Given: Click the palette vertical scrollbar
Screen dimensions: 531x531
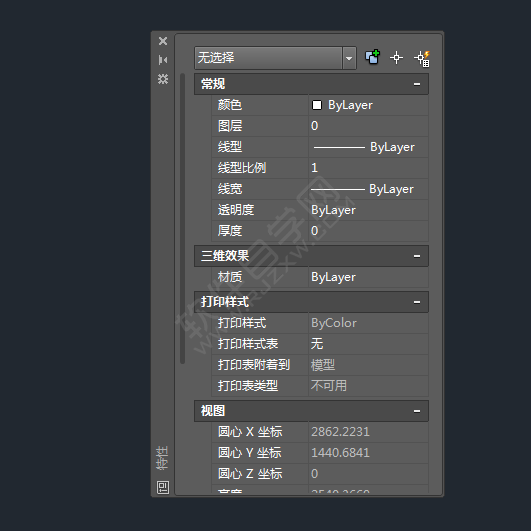Looking at the screenshot, I should coord(183,218).
